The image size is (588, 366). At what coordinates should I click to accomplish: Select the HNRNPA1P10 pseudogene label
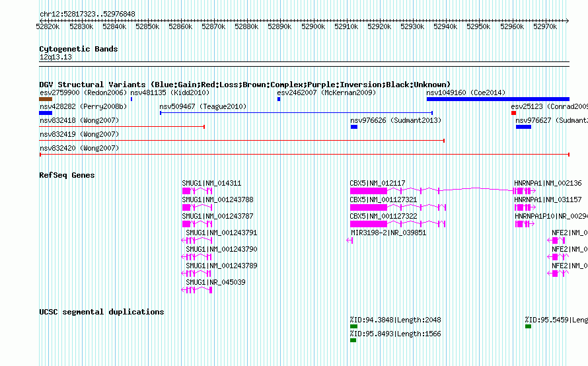(551, 217)
